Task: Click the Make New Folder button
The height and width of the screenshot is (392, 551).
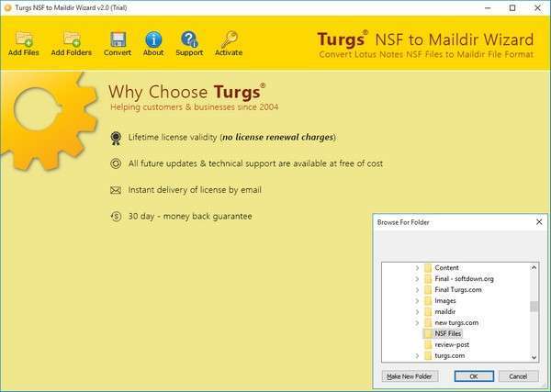Action: click(410, 376)
